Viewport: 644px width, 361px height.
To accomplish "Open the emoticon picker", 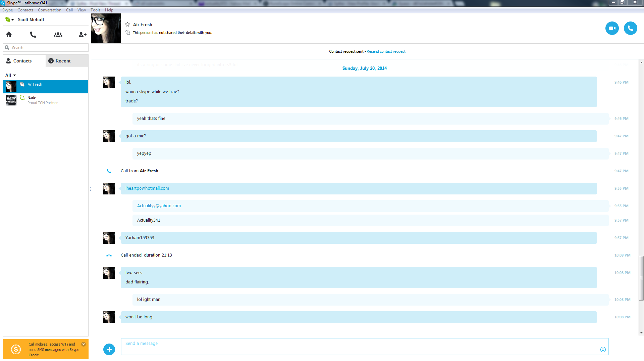I will coord(603,350).
